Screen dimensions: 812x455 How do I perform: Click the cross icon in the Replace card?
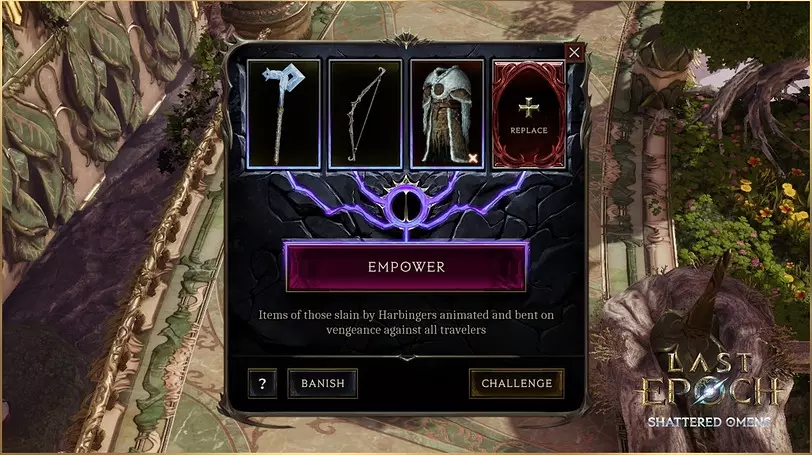click(529, 108)
